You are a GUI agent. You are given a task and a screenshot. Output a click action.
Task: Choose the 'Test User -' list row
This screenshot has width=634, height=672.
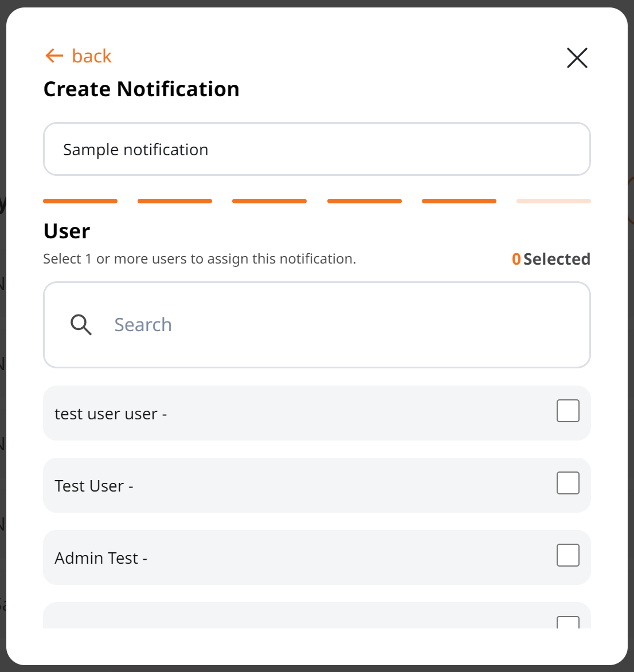pos(317,485)
